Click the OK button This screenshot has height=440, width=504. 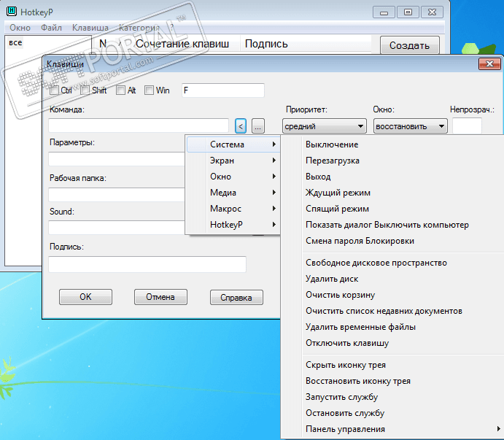point(85,297)
